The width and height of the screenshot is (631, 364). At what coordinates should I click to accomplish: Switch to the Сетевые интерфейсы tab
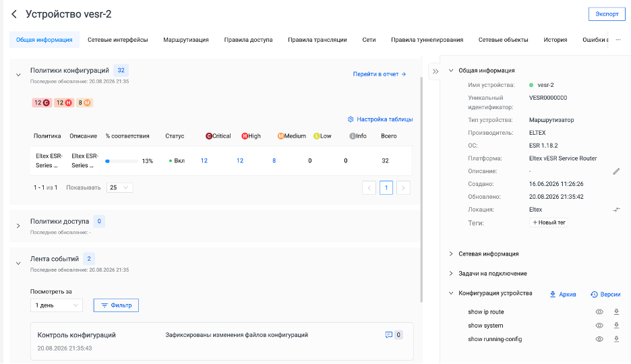(118, 40)
